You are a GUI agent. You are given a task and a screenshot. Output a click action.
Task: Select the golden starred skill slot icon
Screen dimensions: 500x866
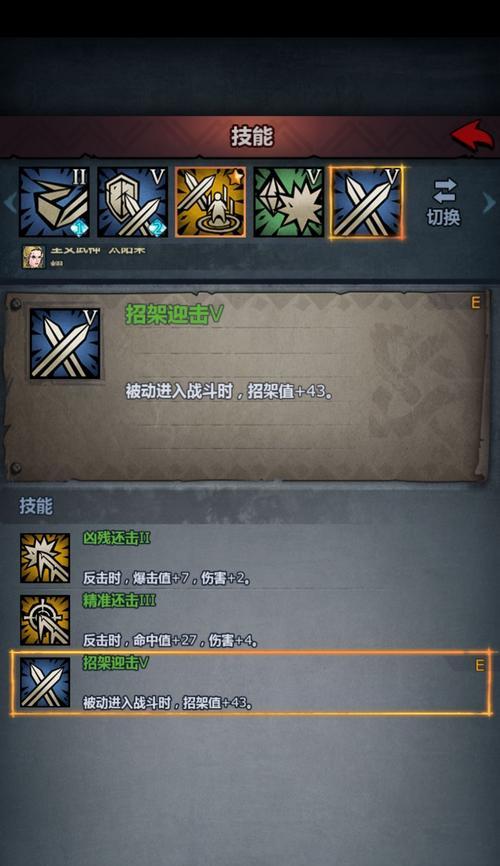[210, 202]
